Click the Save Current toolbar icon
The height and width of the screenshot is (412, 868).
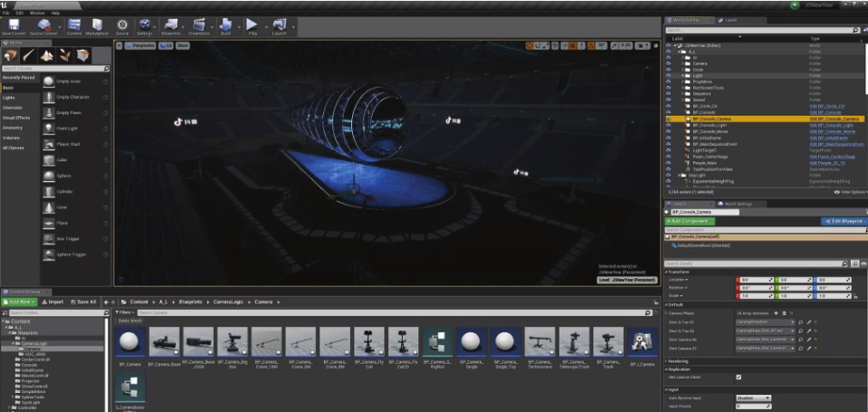click(13, 25)
